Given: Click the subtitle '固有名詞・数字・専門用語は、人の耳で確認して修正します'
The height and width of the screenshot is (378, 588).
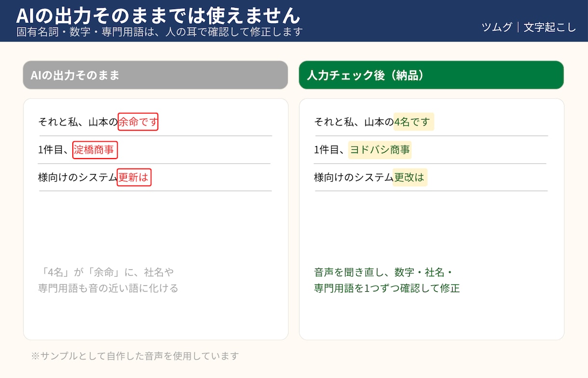Looking at the screenshot, I should [x=160, y=32].
